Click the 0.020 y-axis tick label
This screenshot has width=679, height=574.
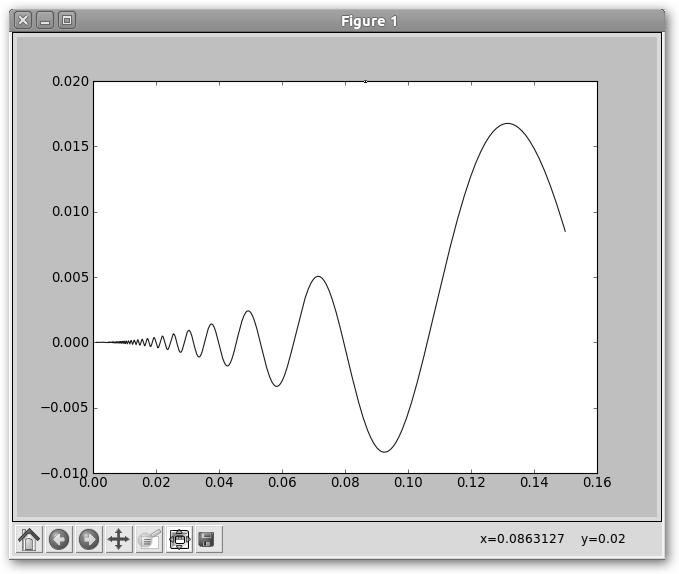click(x=69, y=82)
